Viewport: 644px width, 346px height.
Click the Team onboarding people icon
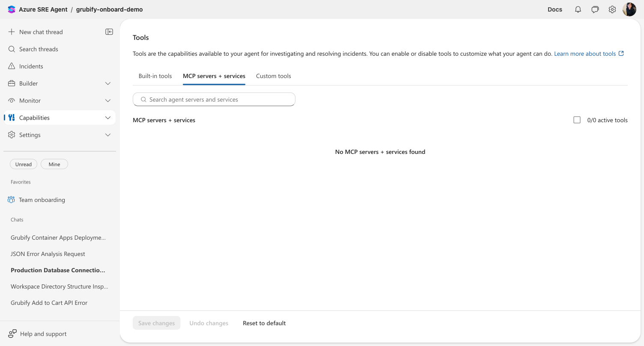11,200
